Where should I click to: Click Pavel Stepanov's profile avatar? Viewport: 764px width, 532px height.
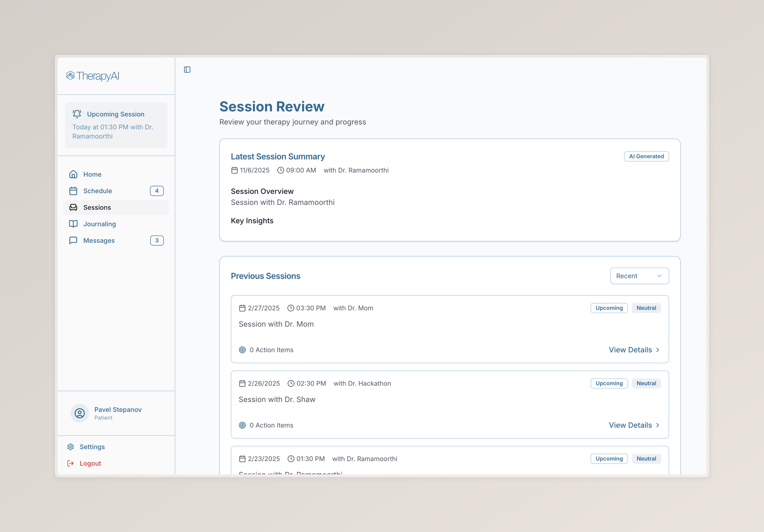80,413
